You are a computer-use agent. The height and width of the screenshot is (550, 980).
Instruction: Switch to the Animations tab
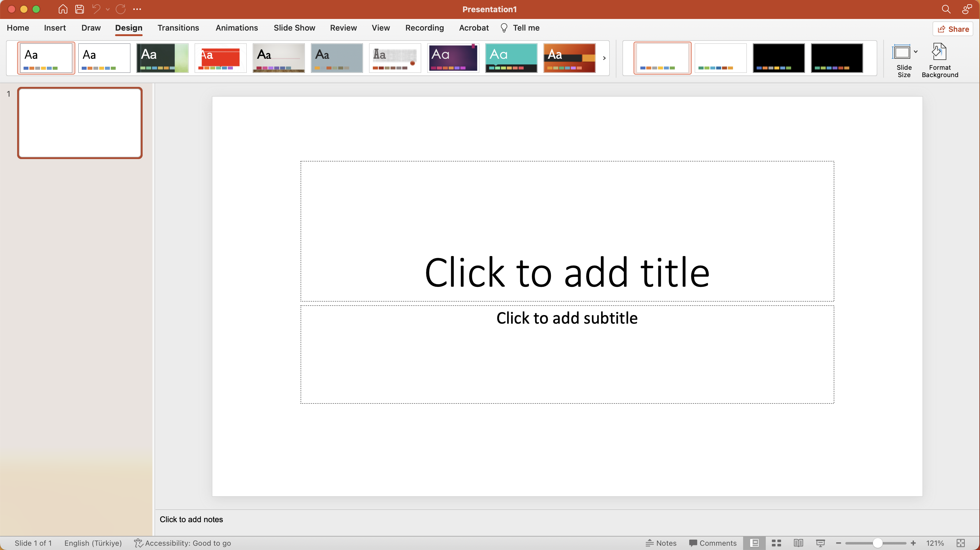(237, 28)
